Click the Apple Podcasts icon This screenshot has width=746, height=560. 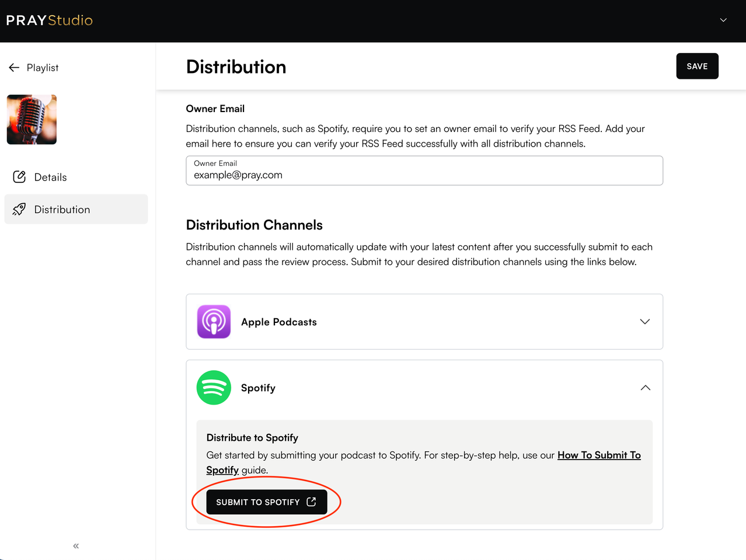pos(214,322)
